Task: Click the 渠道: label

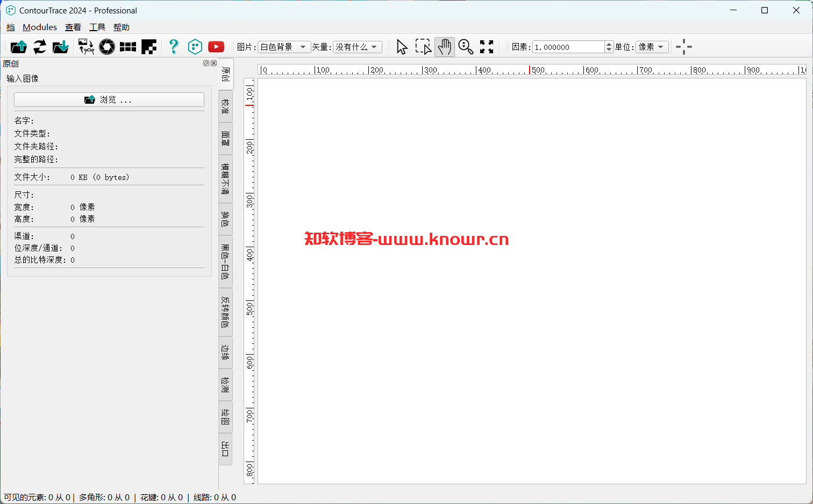Action: (x=24, y=236)
